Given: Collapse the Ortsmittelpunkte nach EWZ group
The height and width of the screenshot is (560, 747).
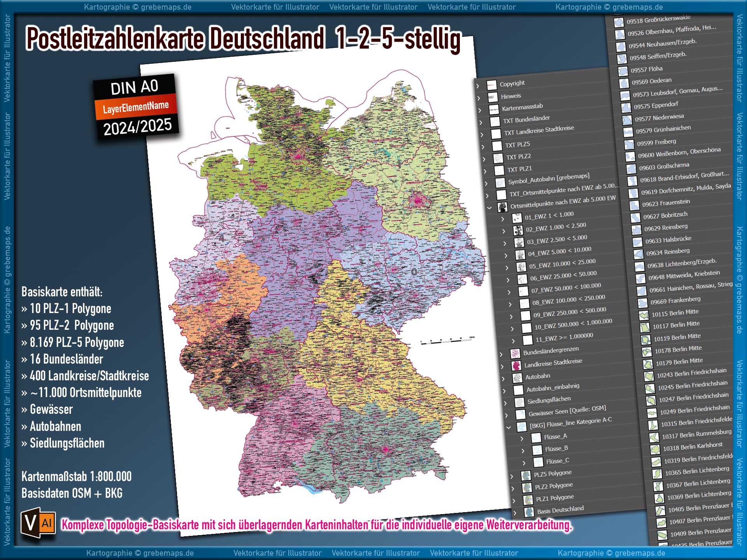Looking at the screenshot, I should tap(489, 207).
